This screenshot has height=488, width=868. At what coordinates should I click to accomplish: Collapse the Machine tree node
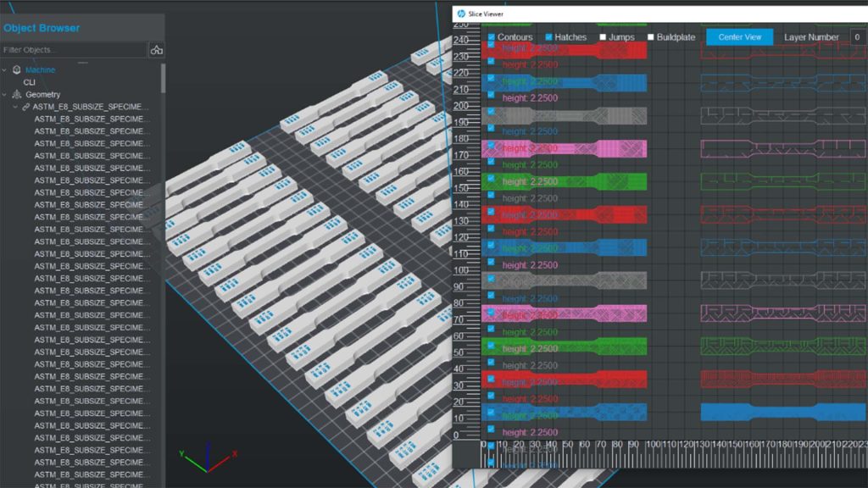point(4,70)
